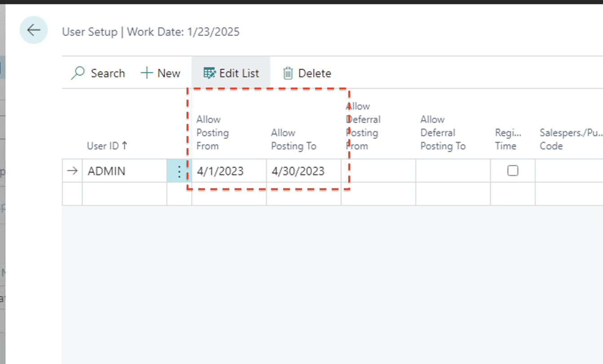Click the empty User ID cell below ADMIN
Viewport: 603px width, 364px height.
coord(124,194)
